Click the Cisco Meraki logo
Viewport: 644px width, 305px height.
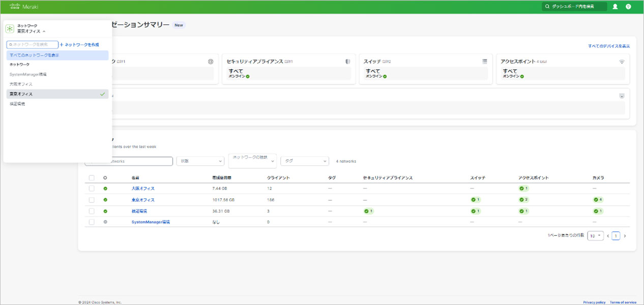pyautogui.click(x=24, y=7)
